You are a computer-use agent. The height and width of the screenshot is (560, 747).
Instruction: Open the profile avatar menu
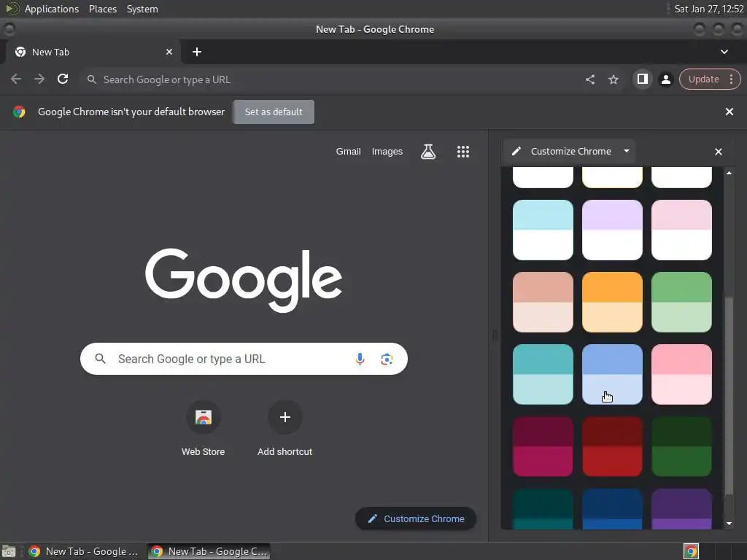tap(666, 79)
